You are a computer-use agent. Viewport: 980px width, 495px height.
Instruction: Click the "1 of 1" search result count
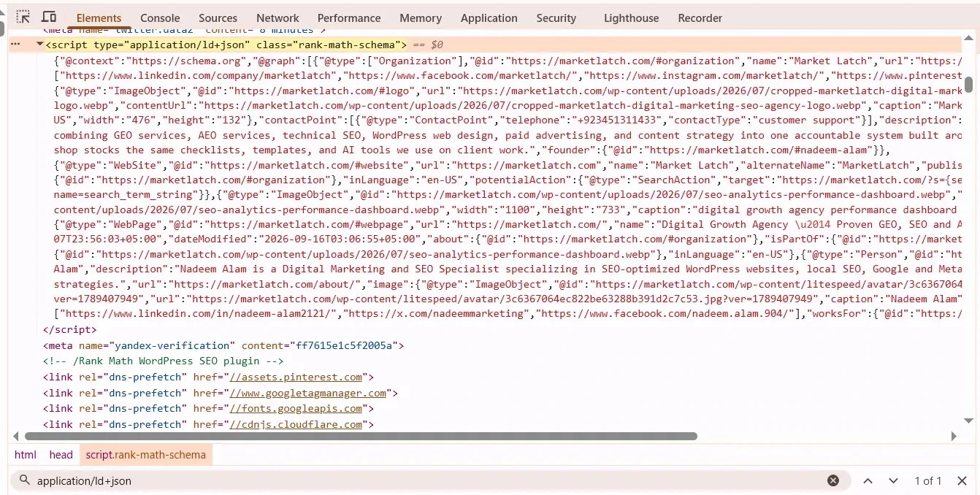pyautogui.click(x=927, y=480)
